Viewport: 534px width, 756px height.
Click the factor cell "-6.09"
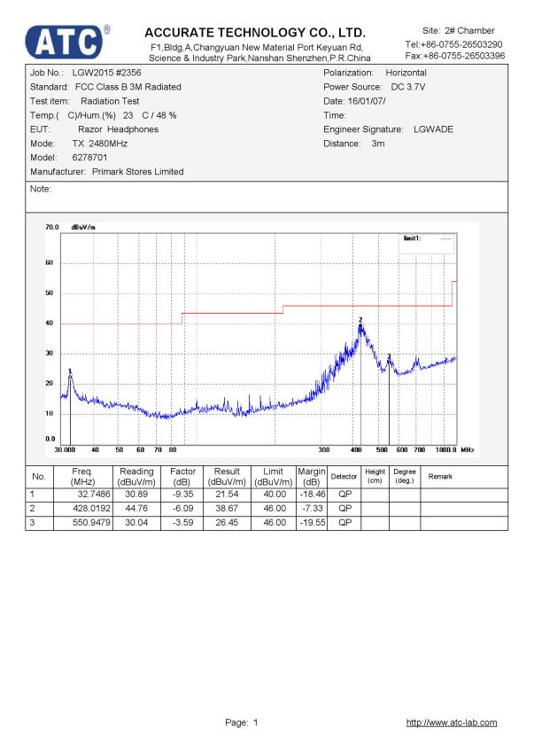[x=182, y=509]
